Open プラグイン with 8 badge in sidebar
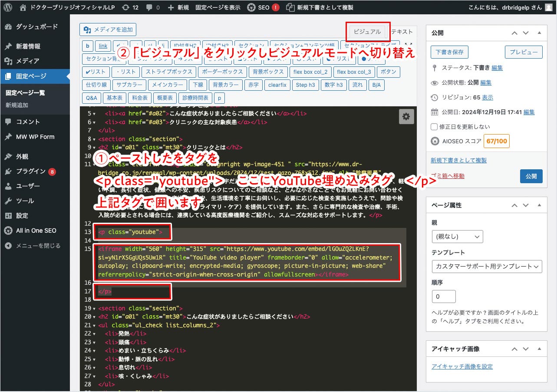Screen dimensions: 557x392 pos(35,171)
